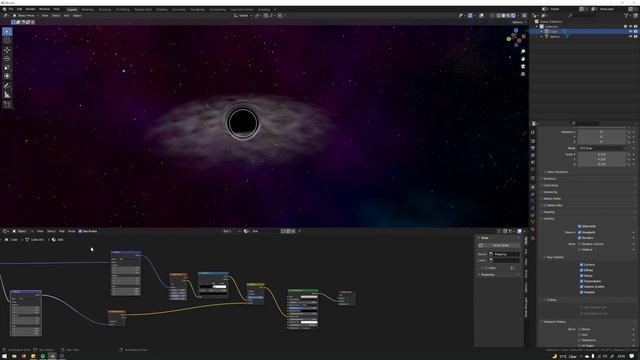Select the Transform tool
640x360 pixels.
(7, 76)
